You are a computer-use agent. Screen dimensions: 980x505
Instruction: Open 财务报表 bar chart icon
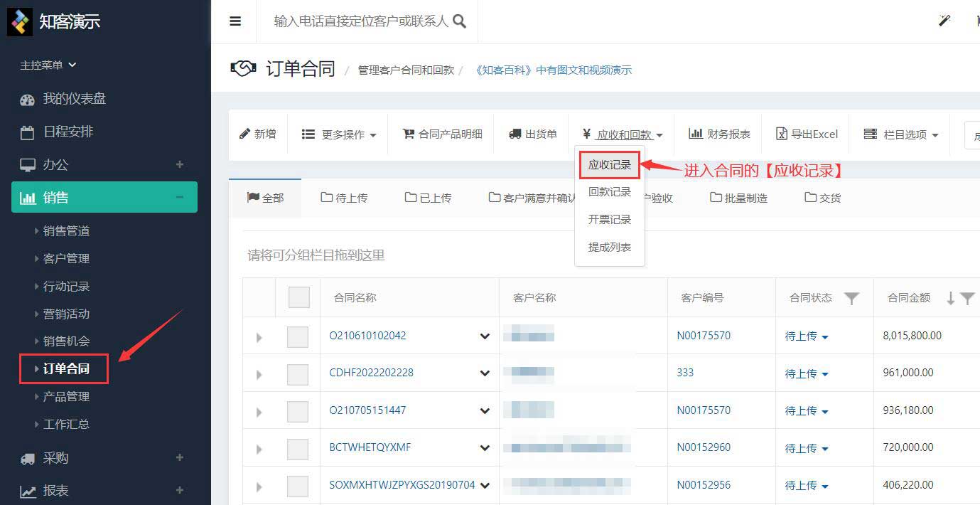(696, 134)
